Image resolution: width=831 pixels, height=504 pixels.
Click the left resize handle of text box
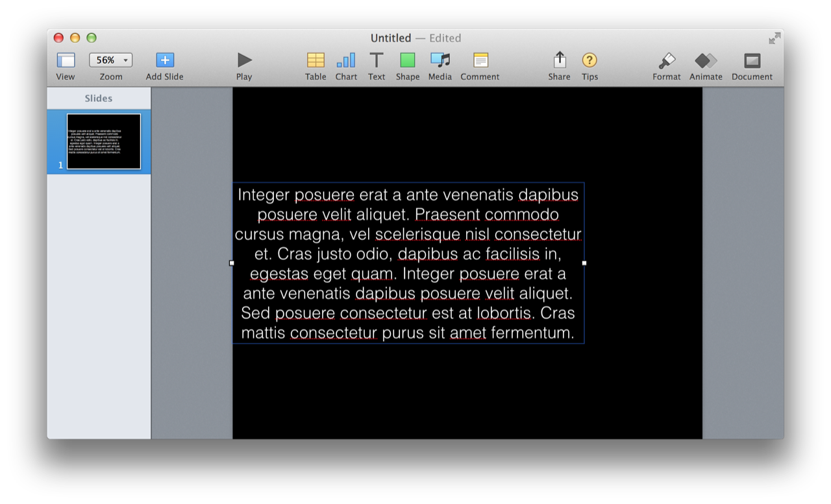tap(232, 263)
